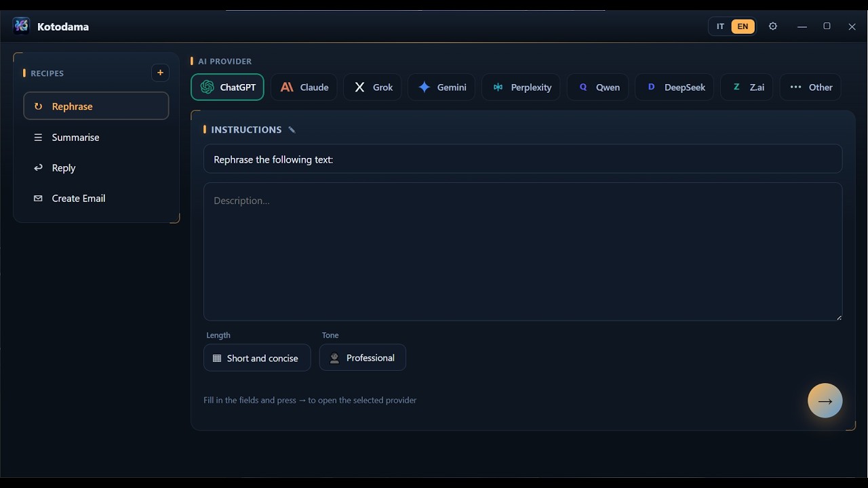Select Grok provider option
This screenshot has width=868, height=488.
pyautogui.click(x=372, y=87)
